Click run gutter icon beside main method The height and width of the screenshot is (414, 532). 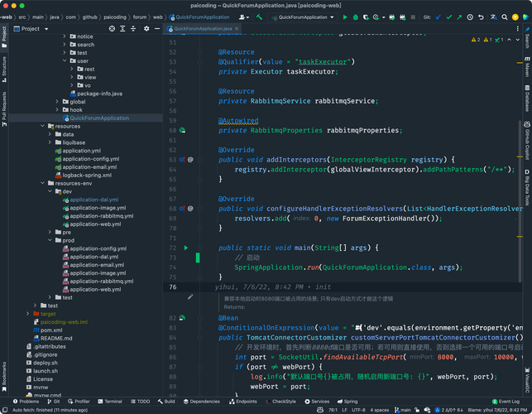tap(186, 248)
